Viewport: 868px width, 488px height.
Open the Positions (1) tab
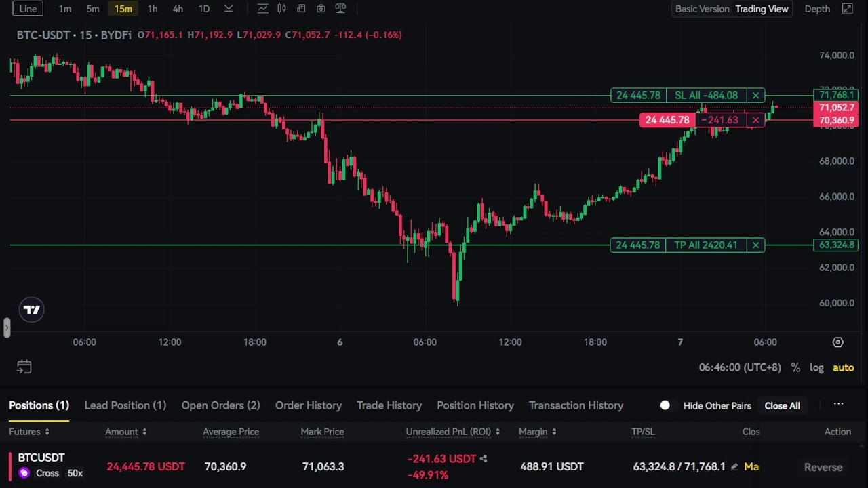(39, 405)
